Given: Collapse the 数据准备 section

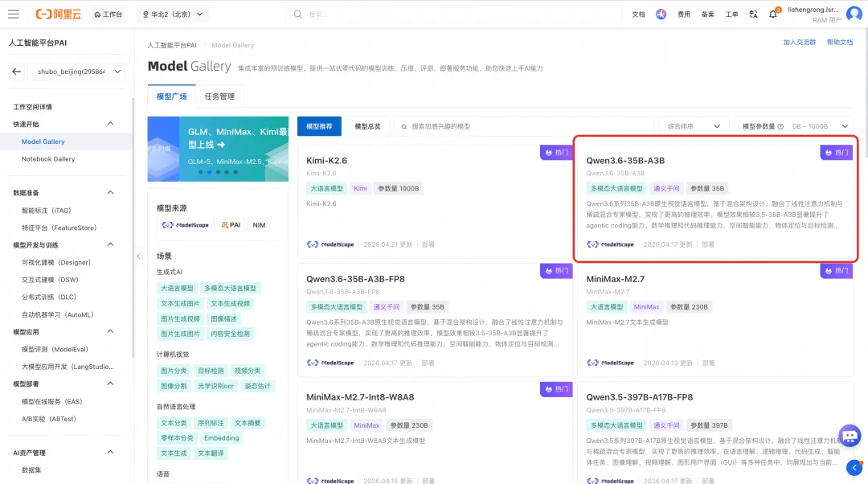Looking at the screenshot, I should pos(110,193).
